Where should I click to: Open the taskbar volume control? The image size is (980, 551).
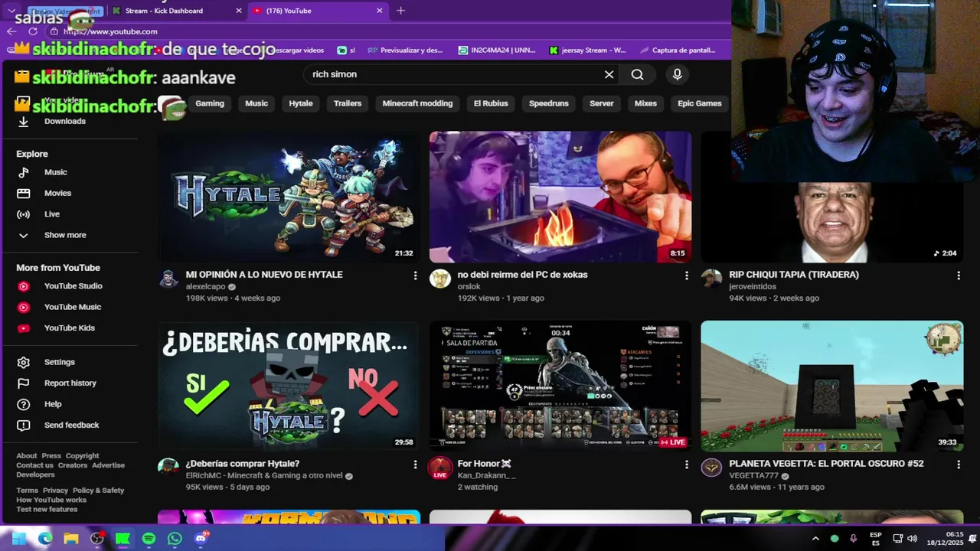(912, 539)
